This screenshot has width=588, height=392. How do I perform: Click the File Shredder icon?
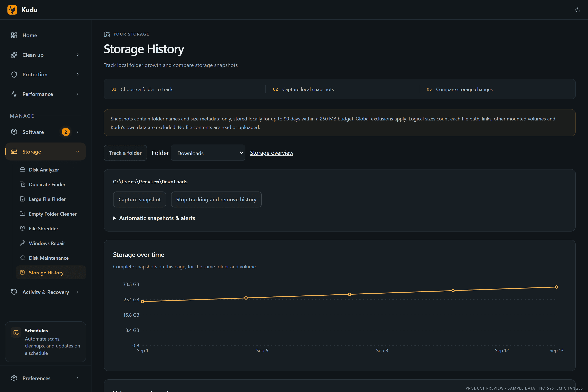click(x=22, y=228)
